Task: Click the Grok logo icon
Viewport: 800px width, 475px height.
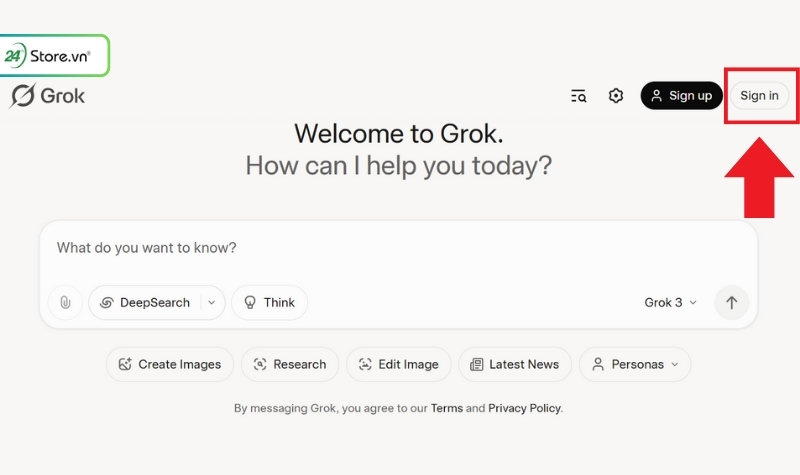Action: 22,95
